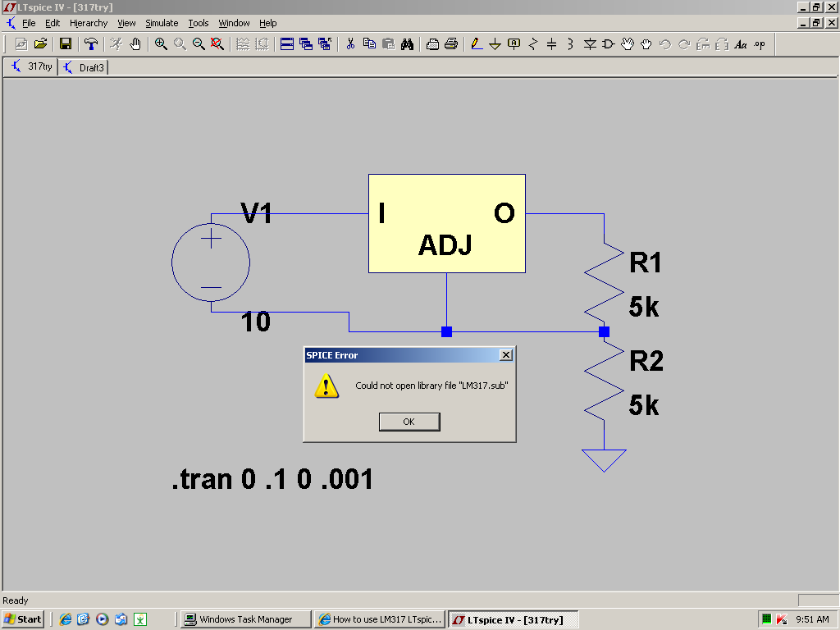
Task: Click the Cut scissors icon
Action: [x=350, y=44]
